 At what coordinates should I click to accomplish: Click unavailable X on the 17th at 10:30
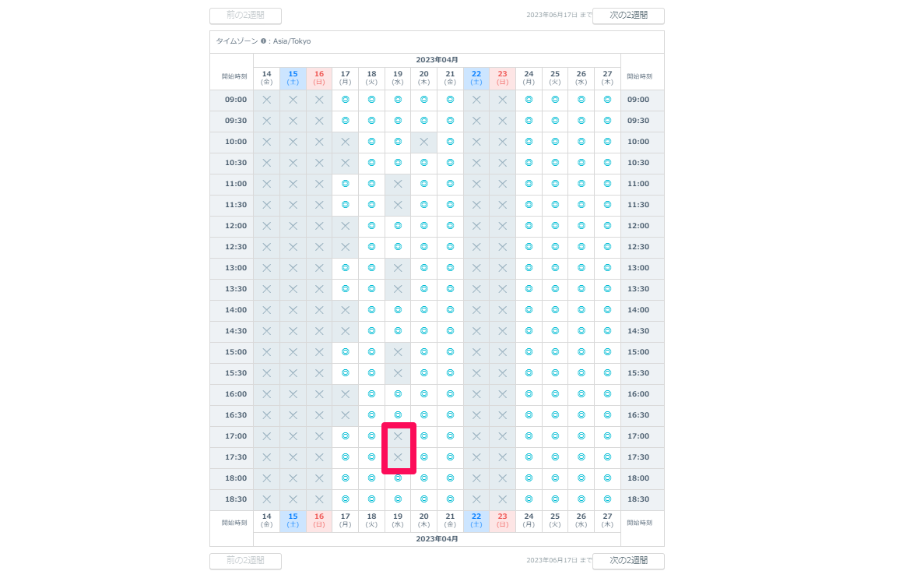[x=346, y=163]
